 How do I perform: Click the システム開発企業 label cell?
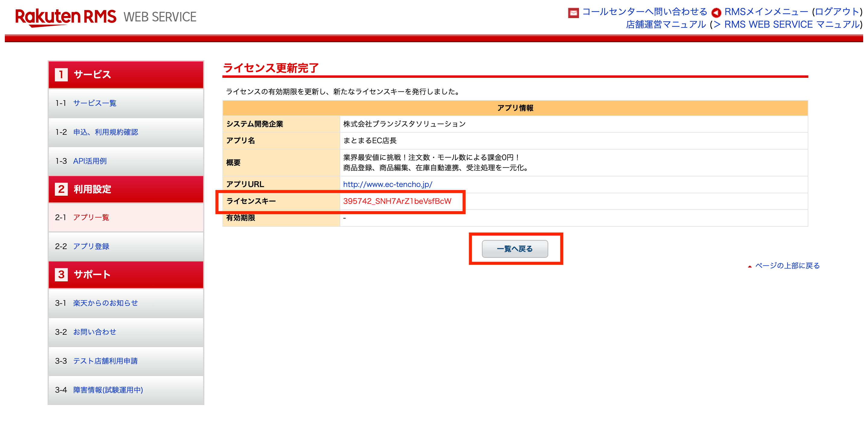[281, 124]
